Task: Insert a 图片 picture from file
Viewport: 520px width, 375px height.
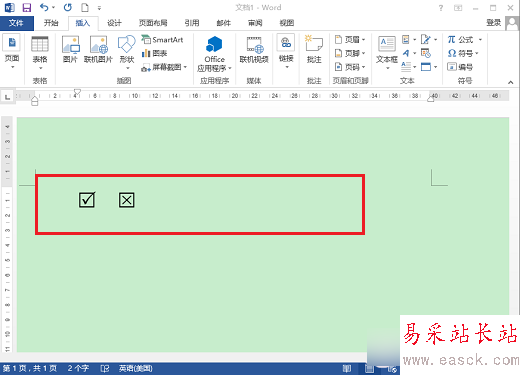Action: tap(70, 49)
